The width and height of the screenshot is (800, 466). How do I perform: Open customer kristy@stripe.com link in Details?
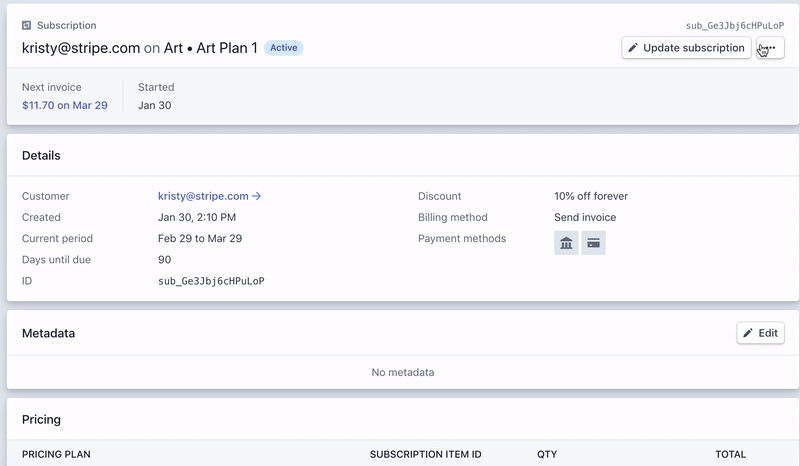click(x=209, y=196)
